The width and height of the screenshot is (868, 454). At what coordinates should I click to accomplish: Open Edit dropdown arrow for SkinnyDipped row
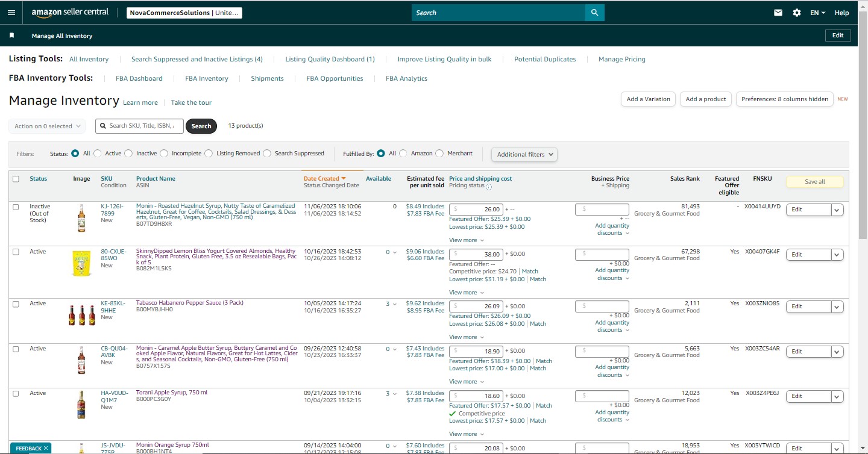point(837,255)
